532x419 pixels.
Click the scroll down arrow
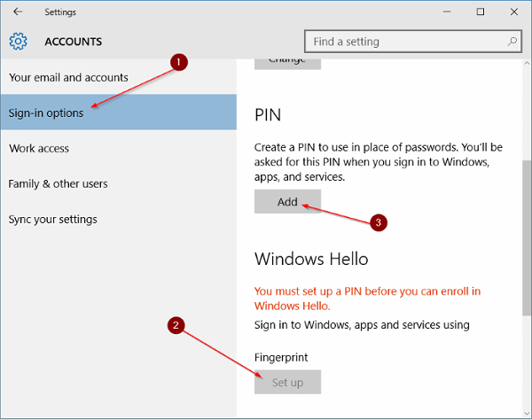click(527, 411)
